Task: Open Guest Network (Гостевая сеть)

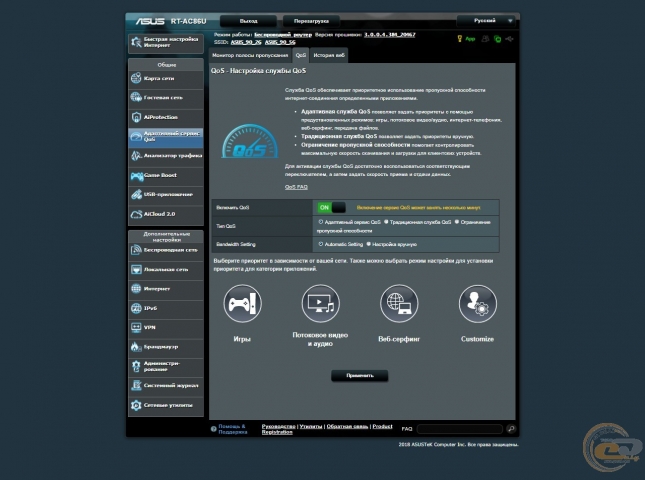Action: coord(166,97)
